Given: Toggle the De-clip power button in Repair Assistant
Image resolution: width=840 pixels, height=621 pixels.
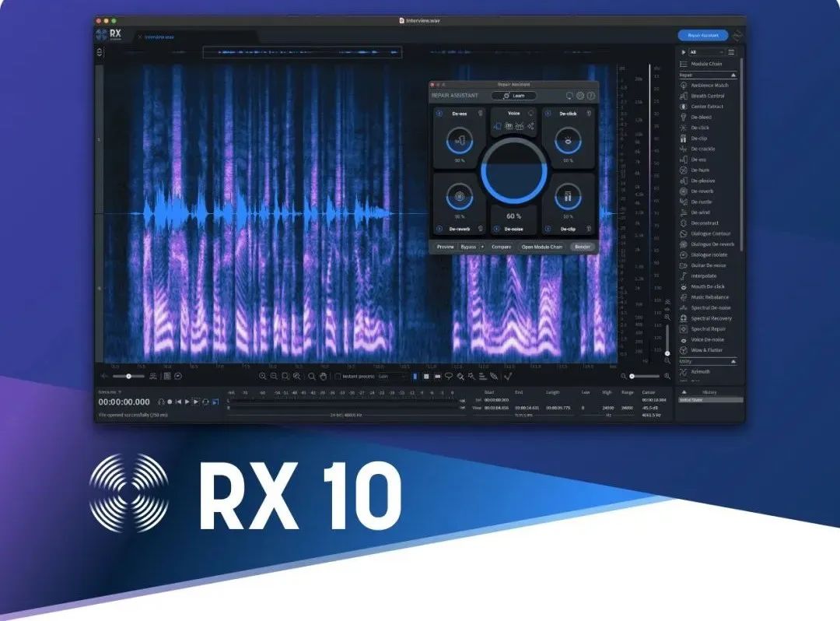Looking at the screenshot, I should tap(548, 229).
